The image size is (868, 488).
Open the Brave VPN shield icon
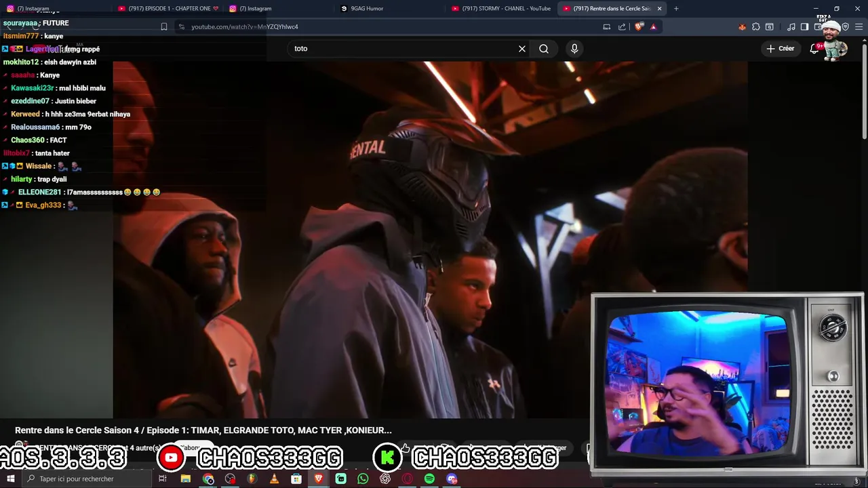pyautogui.click(x=845, y=27)
